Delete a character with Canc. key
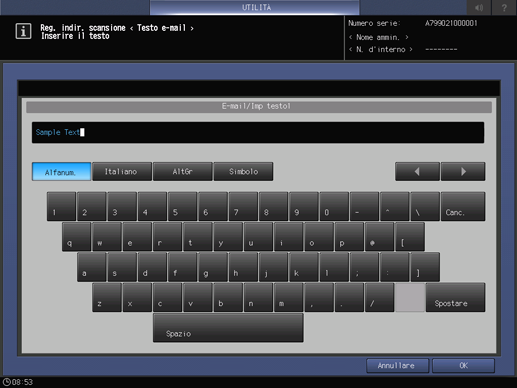Screen dimensions: 517x388 point(463,206)
